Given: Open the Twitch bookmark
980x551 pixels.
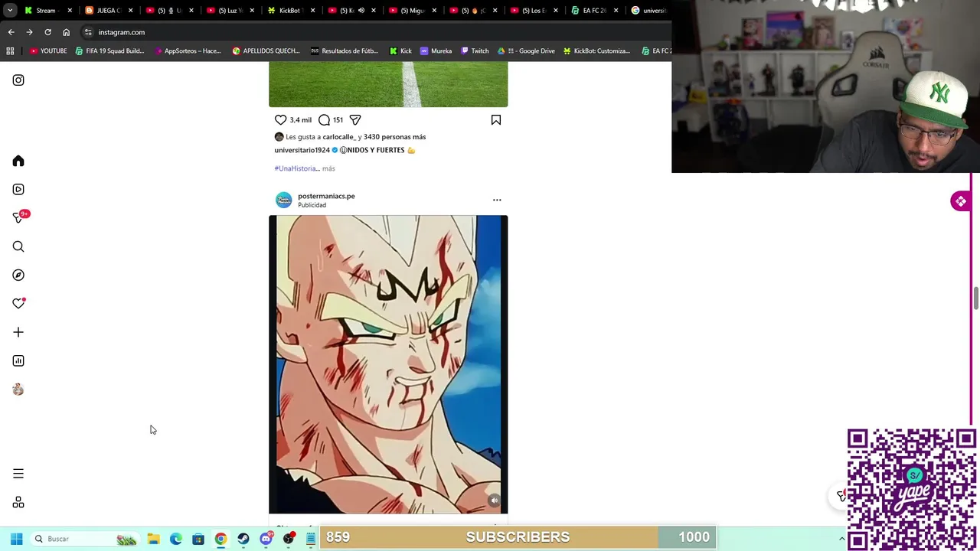Looking at the screenshot, I should pos(474,51).
